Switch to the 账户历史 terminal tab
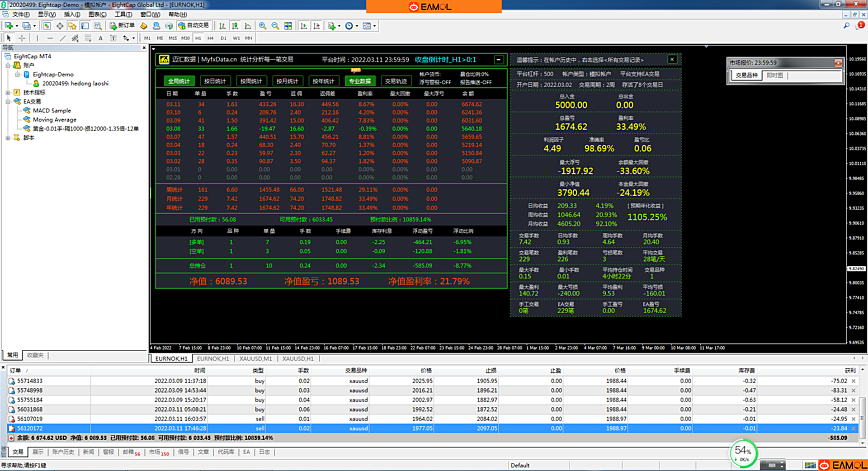The width and height of the screenshot is (868, 471). 63,452
